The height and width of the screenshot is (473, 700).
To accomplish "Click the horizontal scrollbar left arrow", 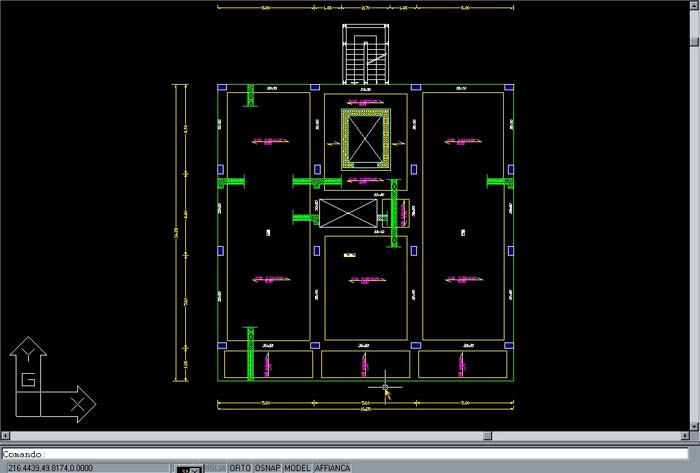I will [5, 437].
